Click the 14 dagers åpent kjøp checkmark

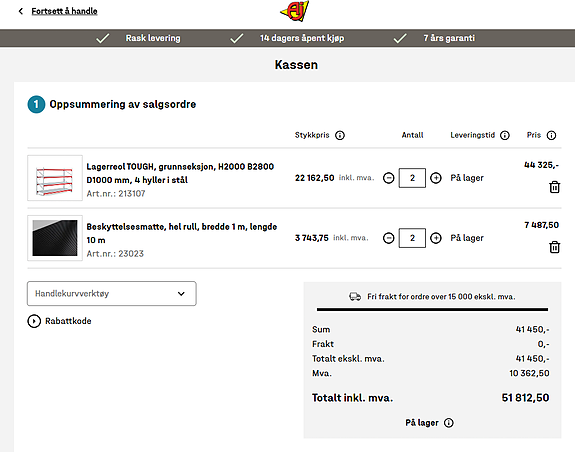237,38
